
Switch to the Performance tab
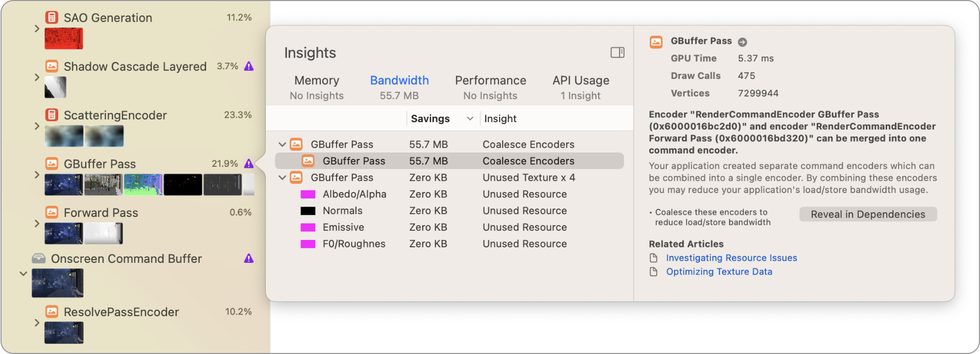point(490,80)
